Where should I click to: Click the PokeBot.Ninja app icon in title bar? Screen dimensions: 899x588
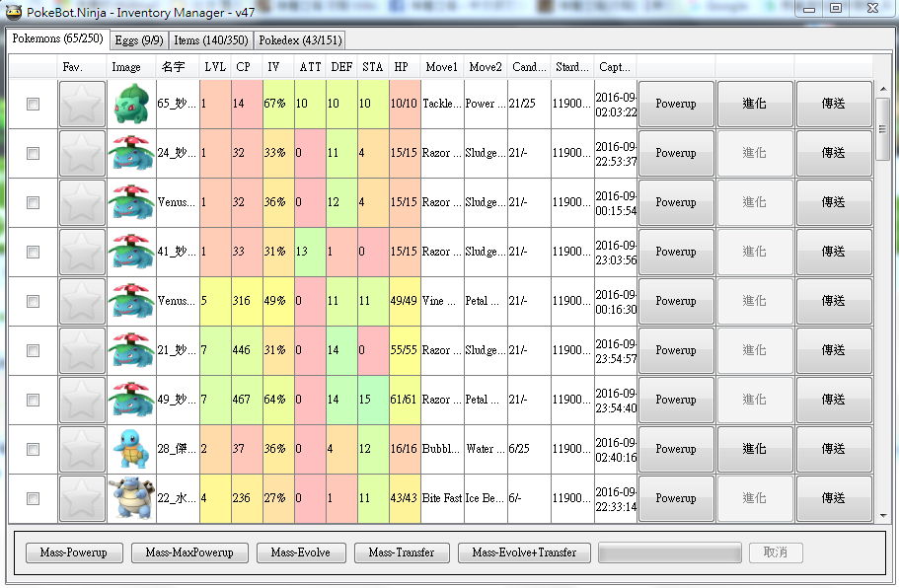[x=13, y=12]
